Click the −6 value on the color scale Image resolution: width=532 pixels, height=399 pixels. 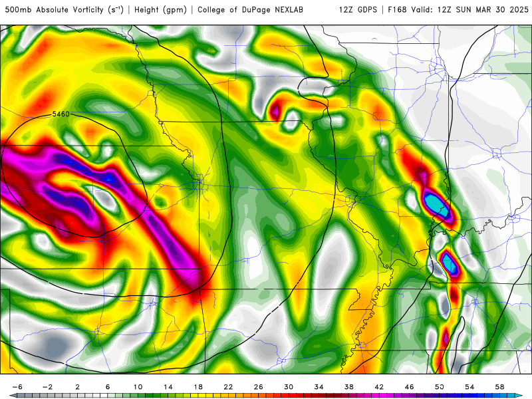[17, 387]
